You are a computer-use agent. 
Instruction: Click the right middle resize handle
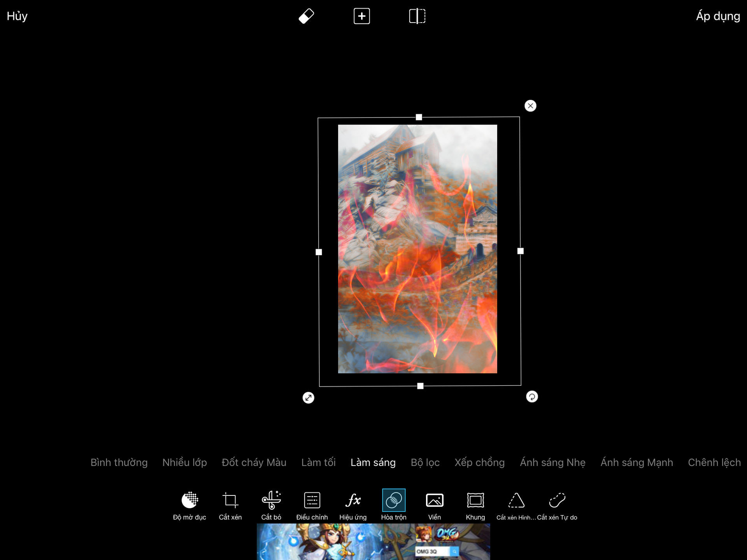[x=521, y=251]
